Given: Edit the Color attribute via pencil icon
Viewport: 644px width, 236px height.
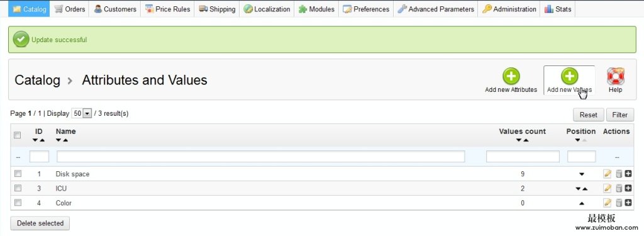Looking at the screenshot, I should [608, 203].
